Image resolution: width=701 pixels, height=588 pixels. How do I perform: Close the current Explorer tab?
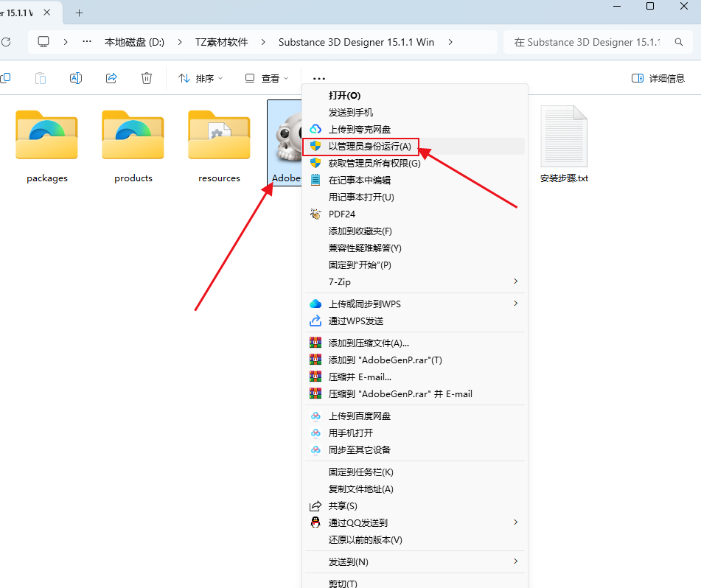pos(47,13)
